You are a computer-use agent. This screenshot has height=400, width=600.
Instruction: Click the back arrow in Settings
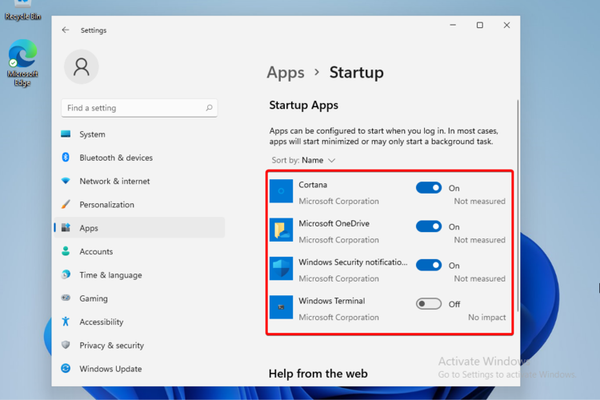[x=66, y=30]
